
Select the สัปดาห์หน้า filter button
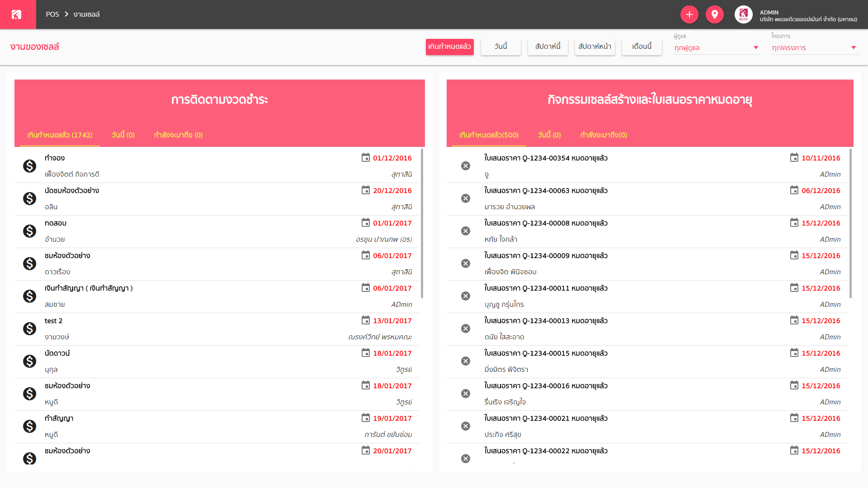(595, 47)
